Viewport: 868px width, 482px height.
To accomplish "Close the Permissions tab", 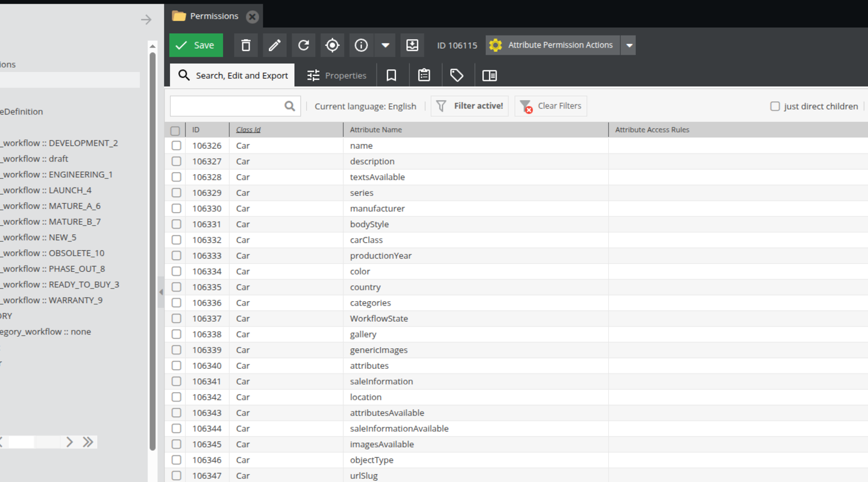I will coord(253,16).
